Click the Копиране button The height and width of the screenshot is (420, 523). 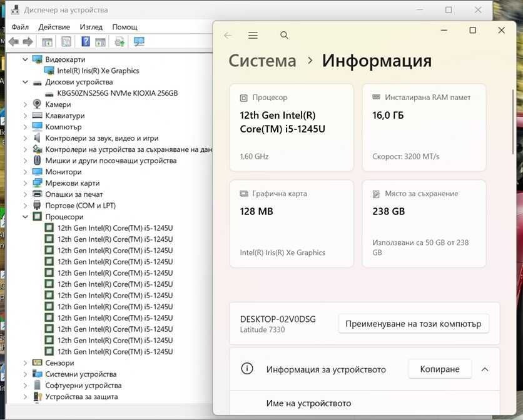point(440,369)
